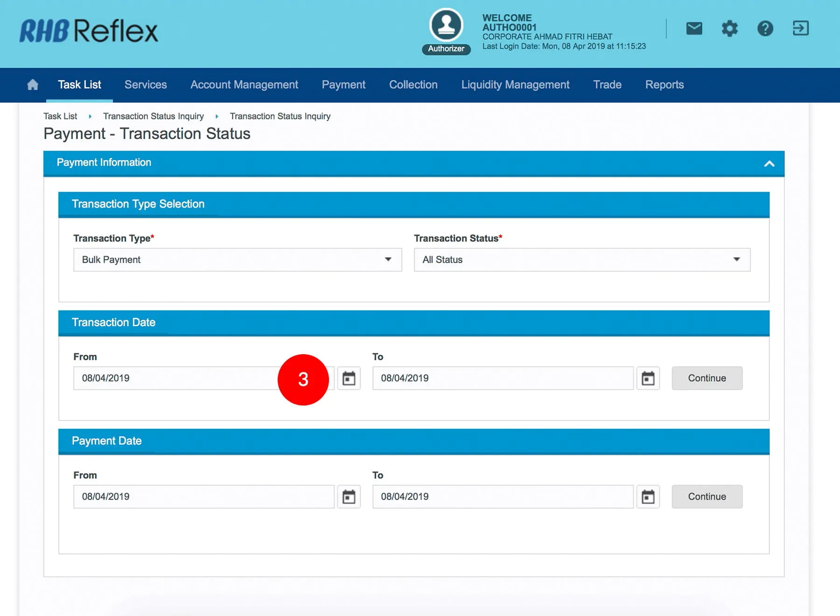Open calendar for Payment Date From
This screenshot has height=616, width=840.
point(349,497)
